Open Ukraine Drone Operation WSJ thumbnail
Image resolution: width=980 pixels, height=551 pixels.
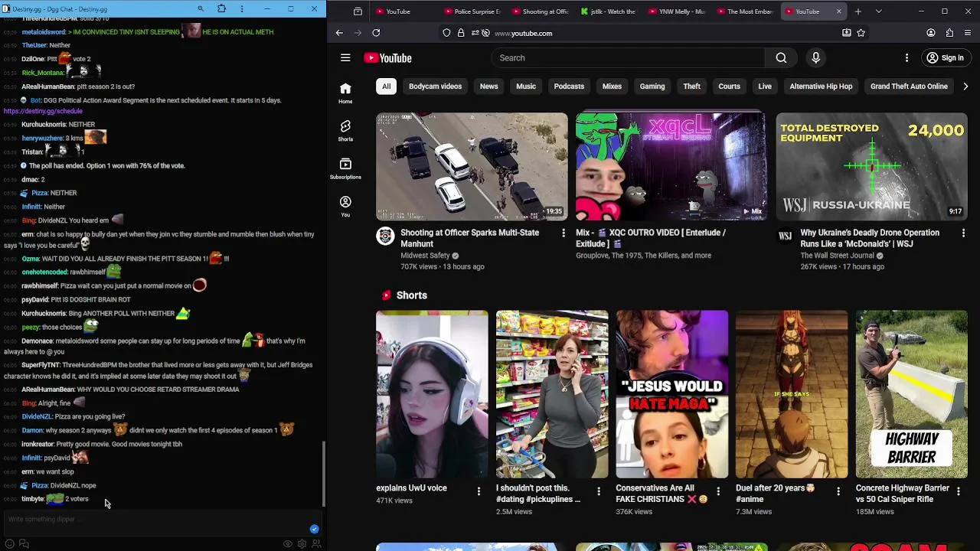coord(871,167)
